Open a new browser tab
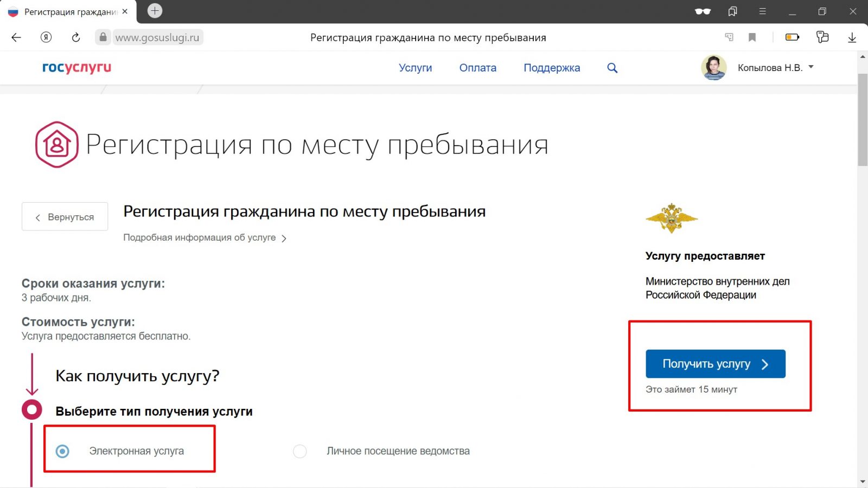This screenshot has height=488, width=868. (x=155, y=11)
